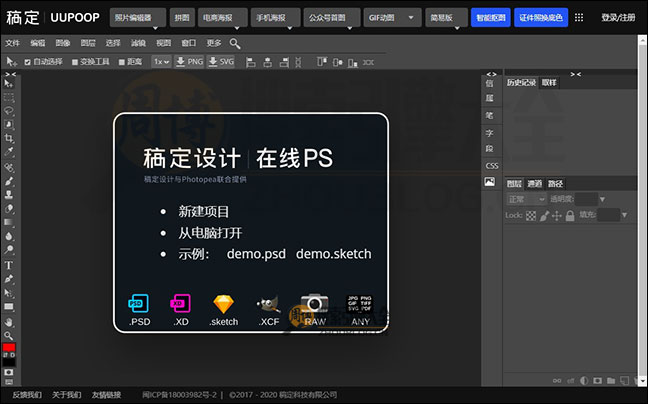Image resolution: width=648 pixels, height=404 pixels.
Task: Open the apps grid icon in header
Action: coord(579,17)
